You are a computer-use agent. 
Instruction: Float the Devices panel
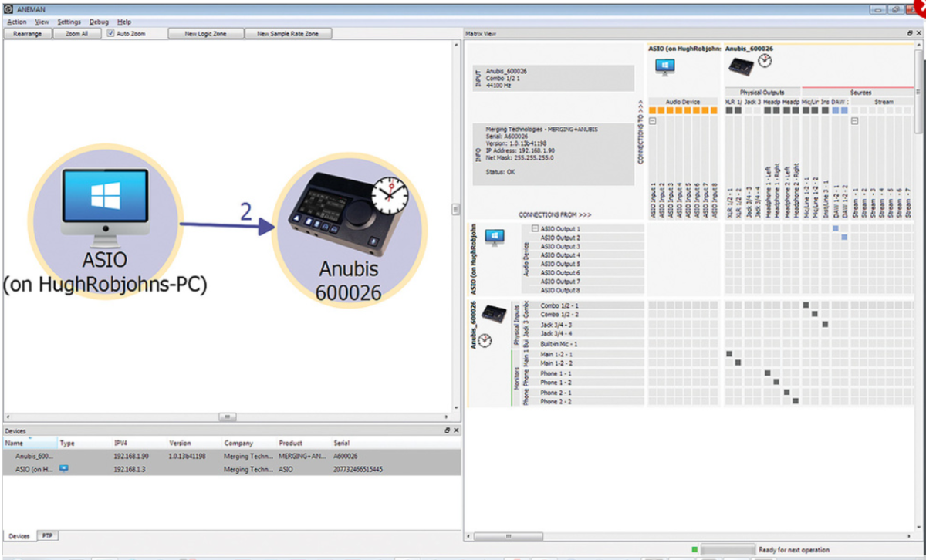click(x=447, y=430)
